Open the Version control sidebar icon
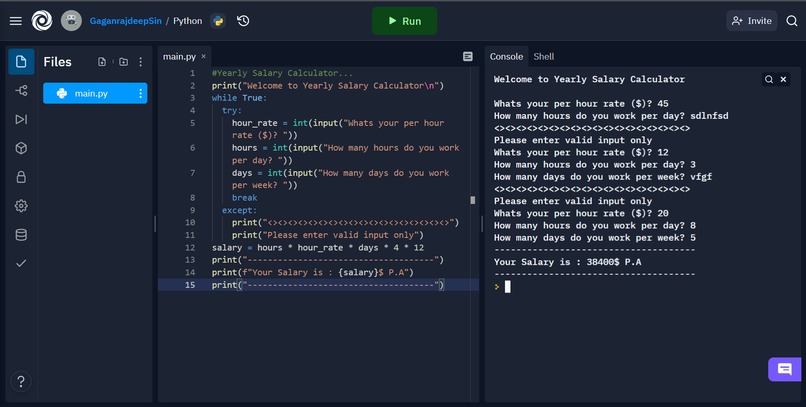 [x=21, y=90]
